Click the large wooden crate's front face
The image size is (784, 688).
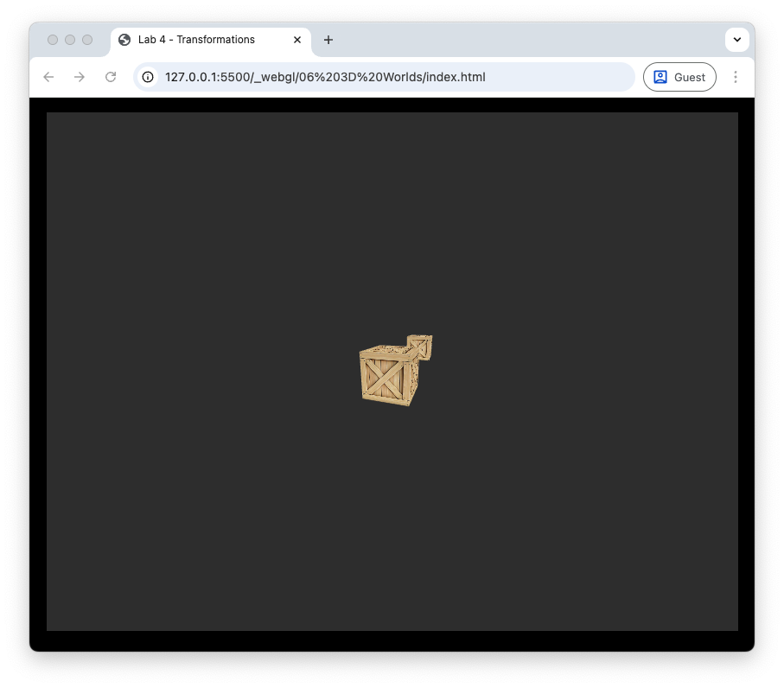(383, 379)
